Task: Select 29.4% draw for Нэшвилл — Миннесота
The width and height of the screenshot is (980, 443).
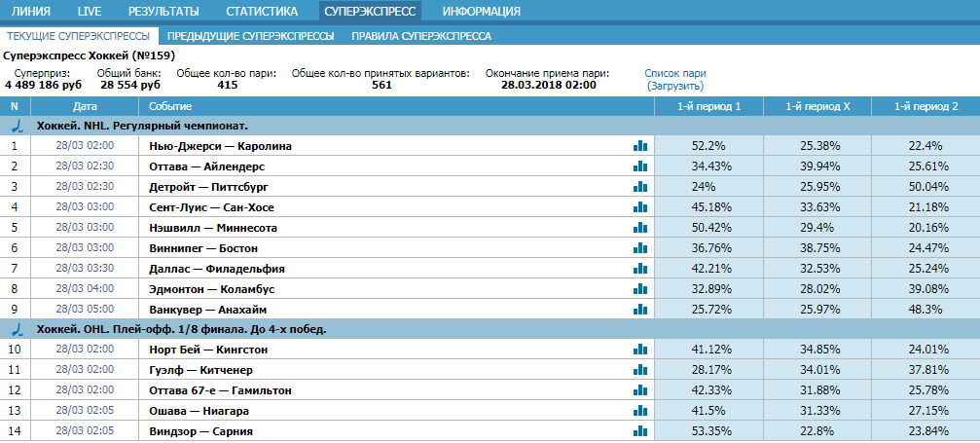Action: 817,228
